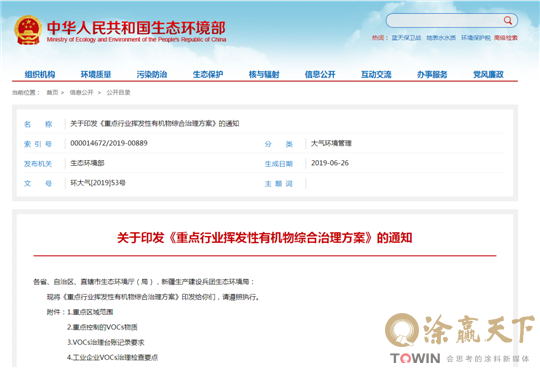
Task: Open the 互动交流 navigation menu
Action: [x=376, y=74]
